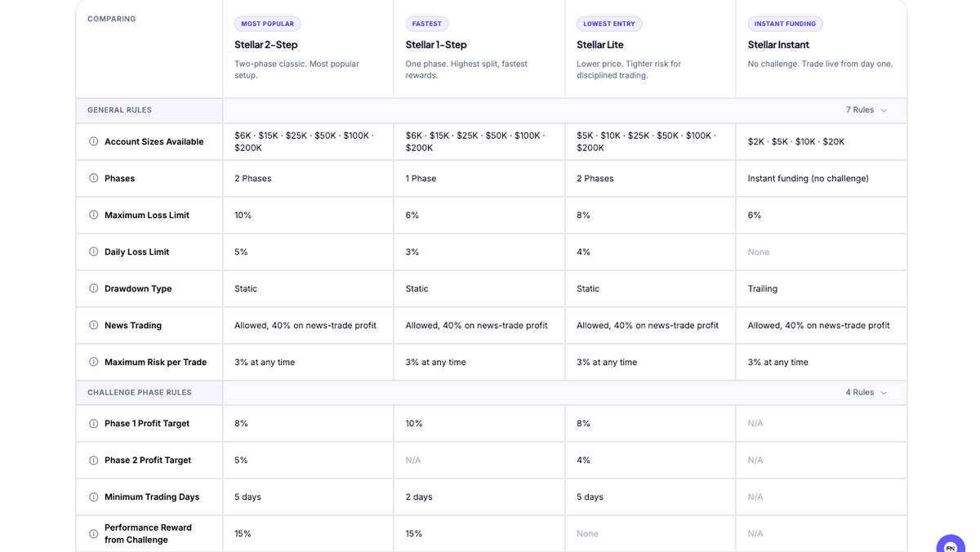Click the '2 days' Minimum Trading Days cell
Viewport: 980px width, 552px height.
point(419,496)
